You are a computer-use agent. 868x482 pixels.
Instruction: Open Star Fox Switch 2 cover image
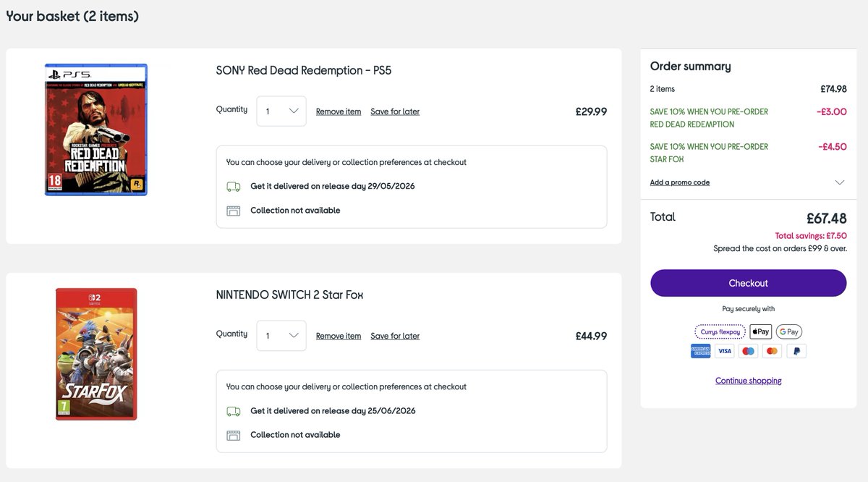[96, 354]
